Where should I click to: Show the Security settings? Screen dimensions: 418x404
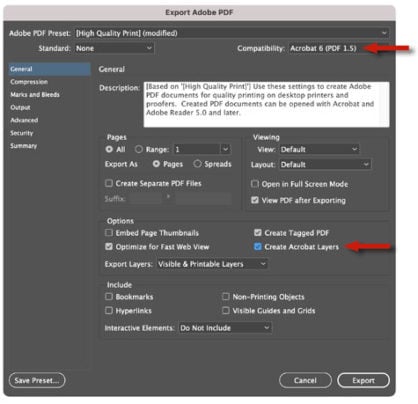pos(22,133)
